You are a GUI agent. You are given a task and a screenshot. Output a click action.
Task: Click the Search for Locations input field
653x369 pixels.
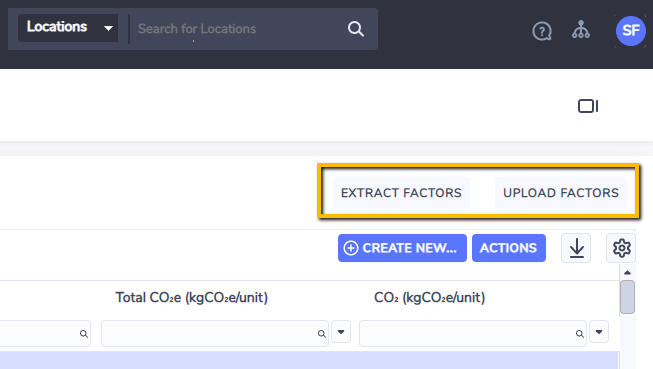[237, 29]
